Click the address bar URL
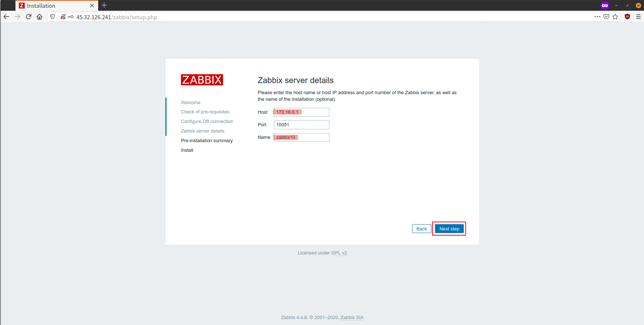The width and height of the screenshot is (644, 325). 117,17
